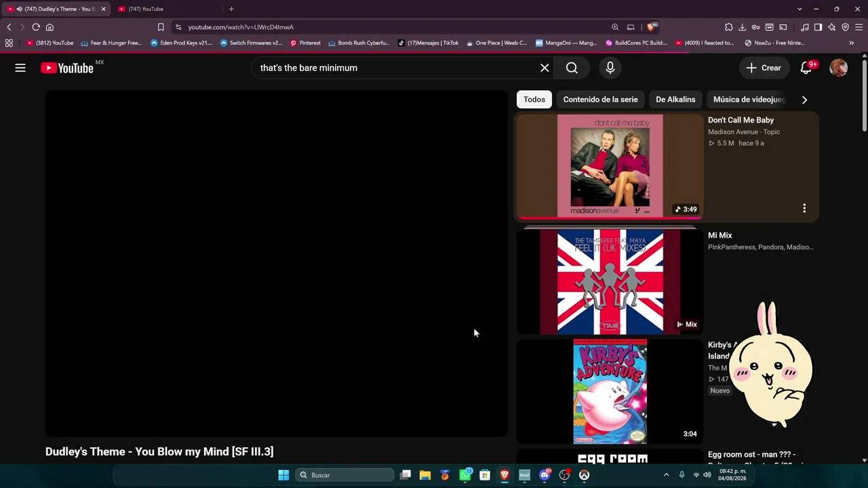Open the Mensajes TikTok bookmark
The height and width of the screenshot is (488, 868).
pos(428,43)
